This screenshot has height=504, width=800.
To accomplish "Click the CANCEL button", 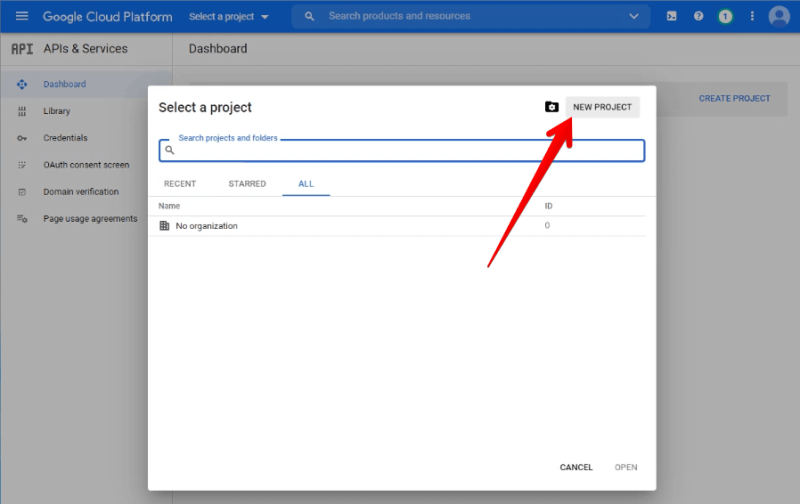I will point(576,467).
